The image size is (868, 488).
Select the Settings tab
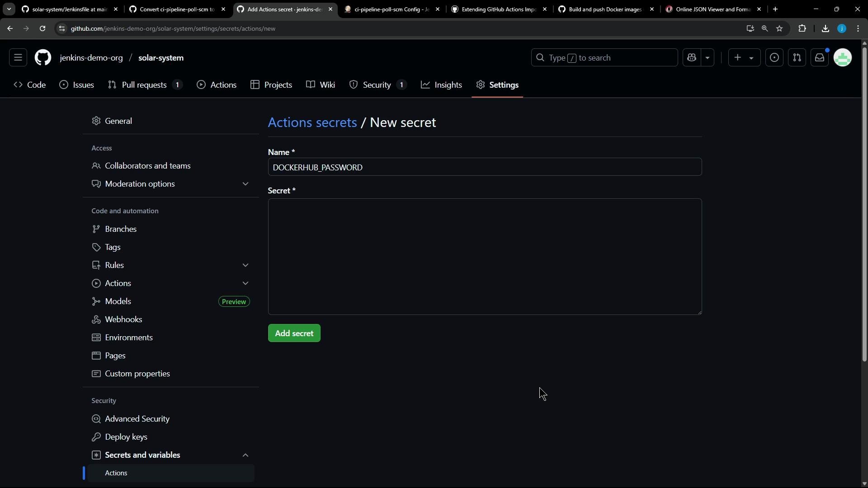tap(497, 85)
